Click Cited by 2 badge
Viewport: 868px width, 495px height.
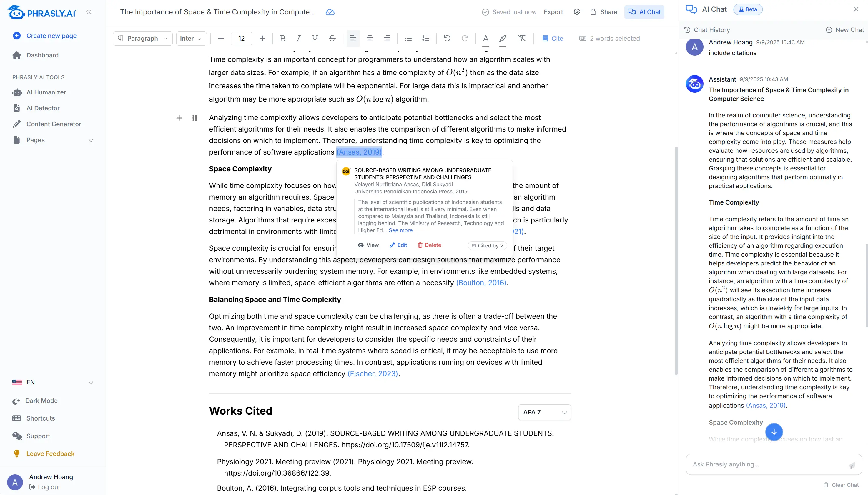487,245
